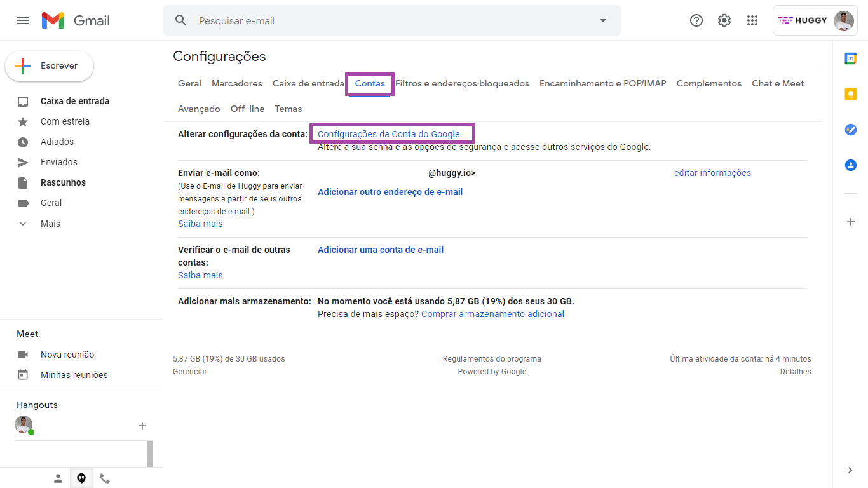Get add-ons with the side panel plus

click(851, 222)
